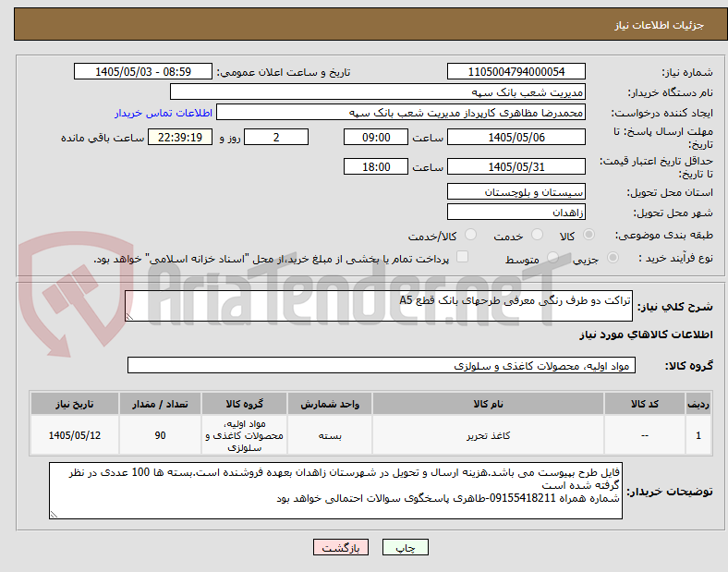The image size is (728, 572).
Task: Click the validity time field 18:00
Action: coord(376,166)
